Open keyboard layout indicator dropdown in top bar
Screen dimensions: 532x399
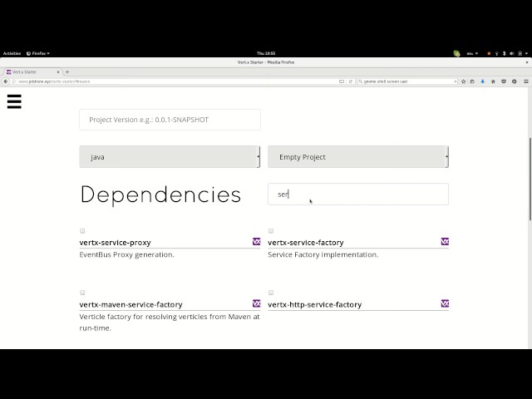472,53
